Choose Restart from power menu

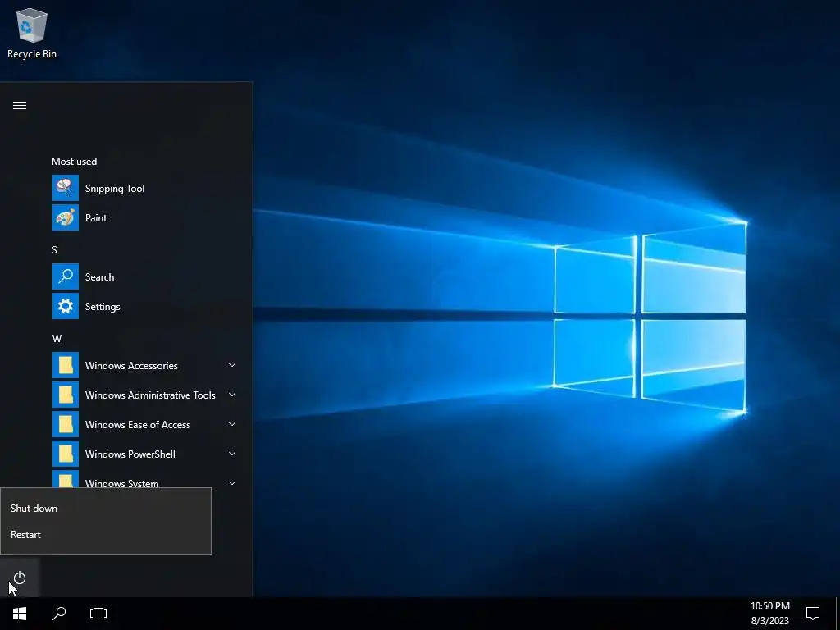coord(106,535)
